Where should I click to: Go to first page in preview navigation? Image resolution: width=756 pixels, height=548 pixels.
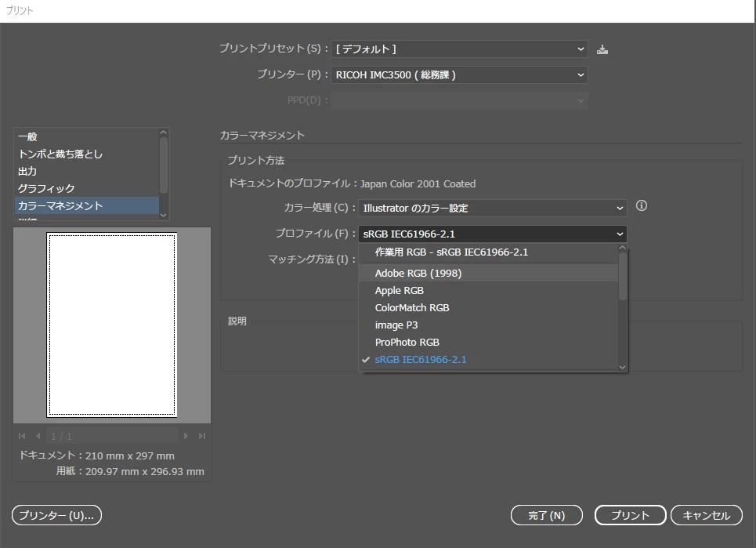(x=22, y=436)
